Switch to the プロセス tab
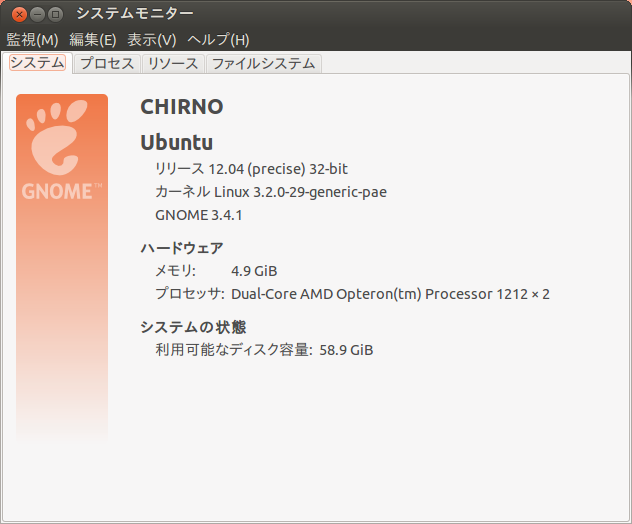Screen dimensions: 632x524 [106, 63]
